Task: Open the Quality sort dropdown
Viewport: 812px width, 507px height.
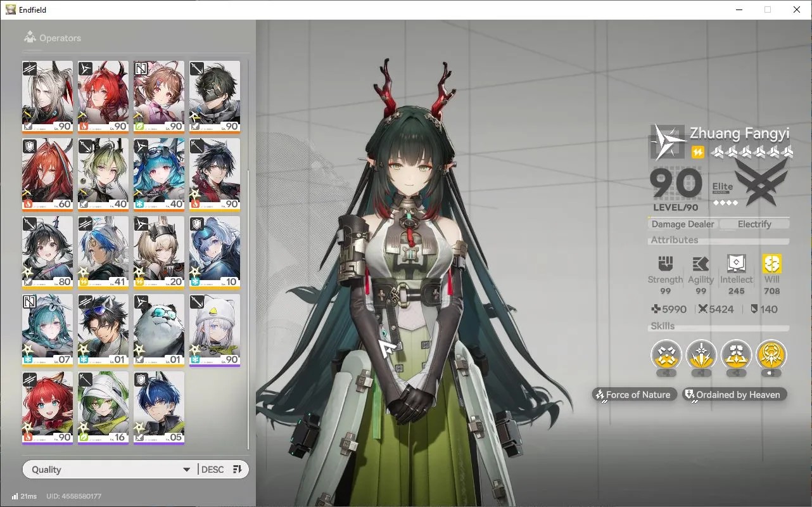Action: pos(110,470)
